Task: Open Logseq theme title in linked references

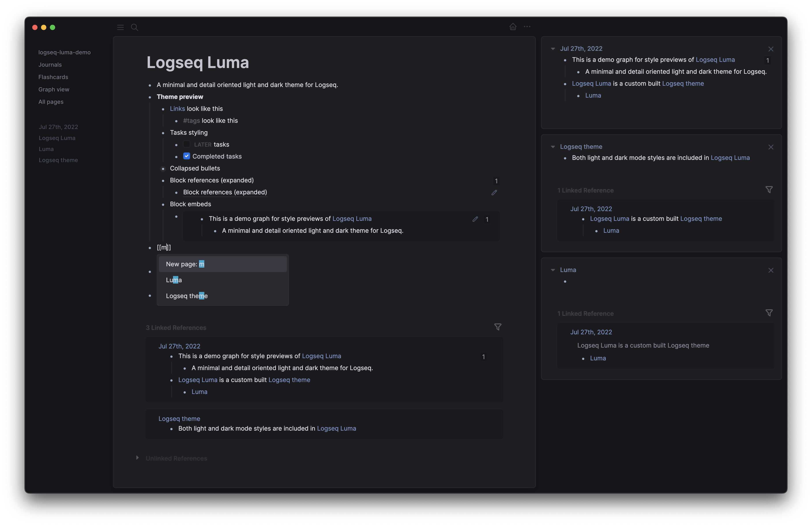Action: point(179,418)
